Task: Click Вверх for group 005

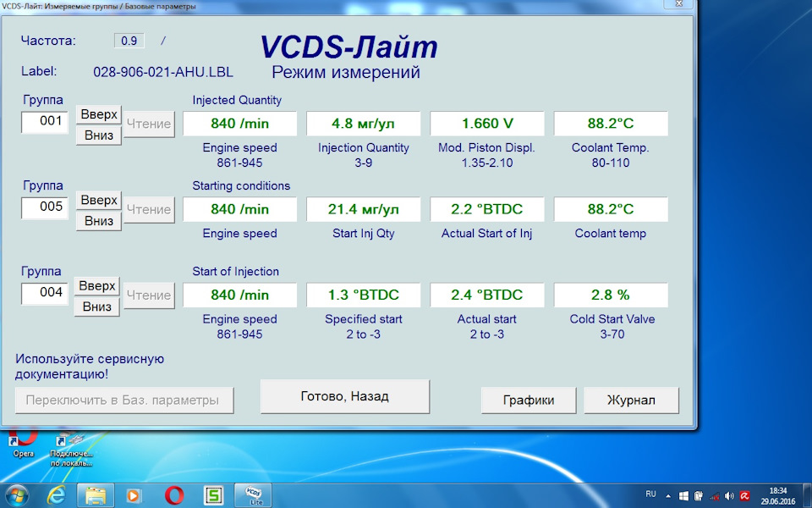Action: [x=99, y=200]
